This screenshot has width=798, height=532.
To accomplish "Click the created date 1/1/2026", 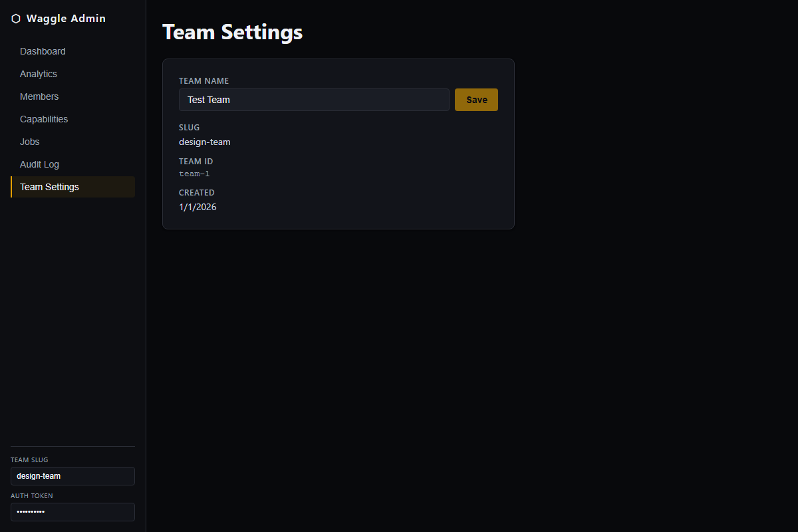I will click(198, 207).
